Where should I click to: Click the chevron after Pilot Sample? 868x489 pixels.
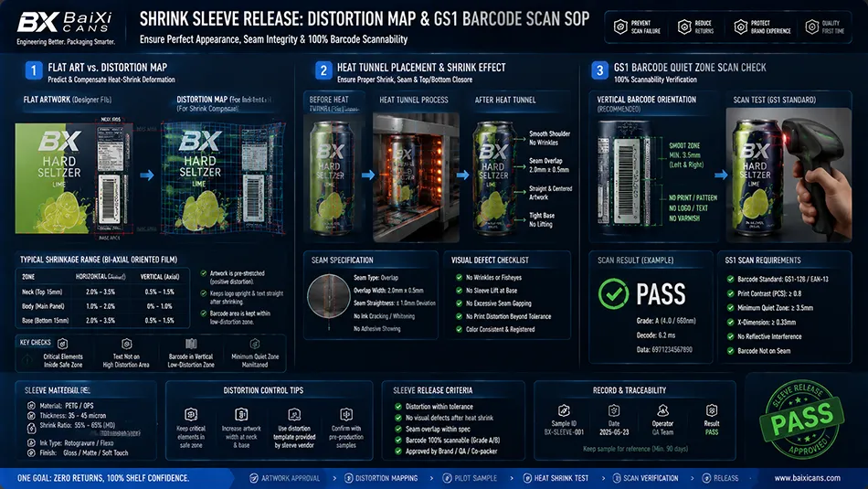[511, 478]
